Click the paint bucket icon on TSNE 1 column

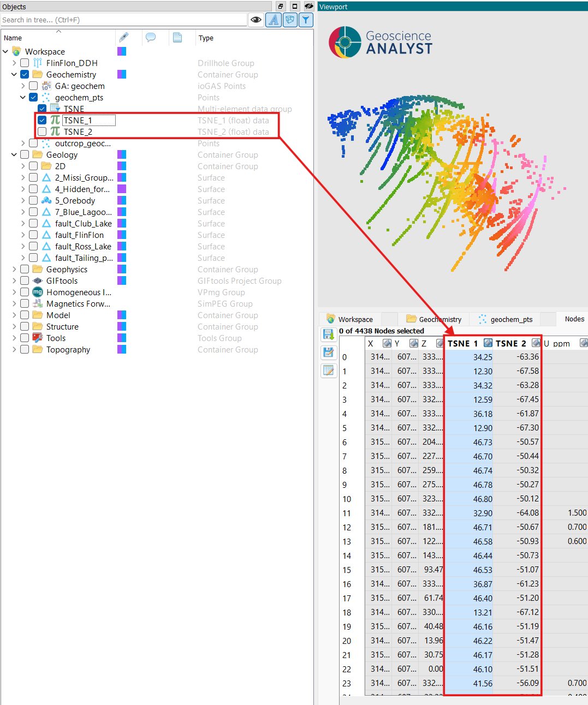(x=488, y=343)
